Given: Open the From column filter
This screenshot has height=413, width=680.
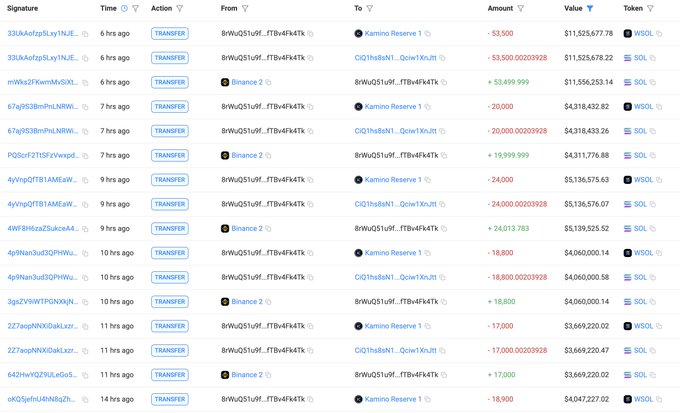Looking at the screenshot, I should pos(247,8).
